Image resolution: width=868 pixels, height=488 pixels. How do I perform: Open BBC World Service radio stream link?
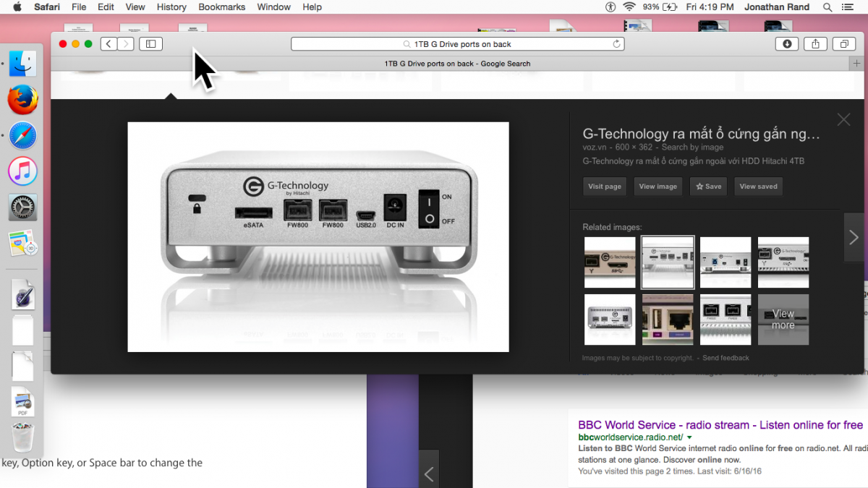[720, 425]
